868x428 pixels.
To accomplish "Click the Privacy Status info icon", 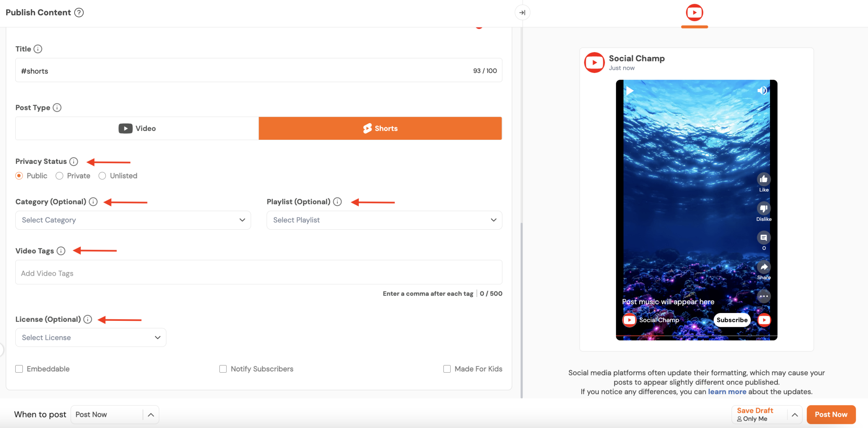I will 74,161.
